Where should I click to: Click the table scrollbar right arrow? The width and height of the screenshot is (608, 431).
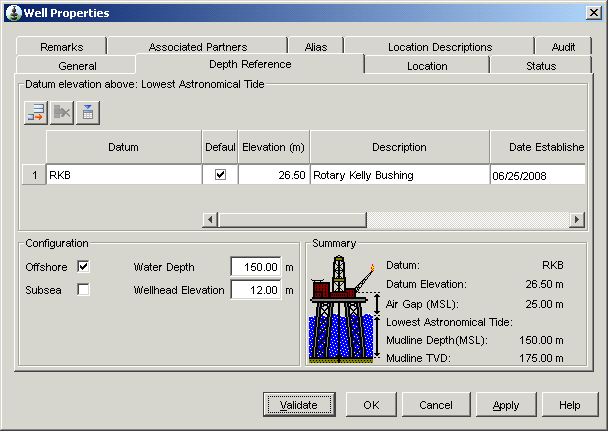[x=577, y=219]
